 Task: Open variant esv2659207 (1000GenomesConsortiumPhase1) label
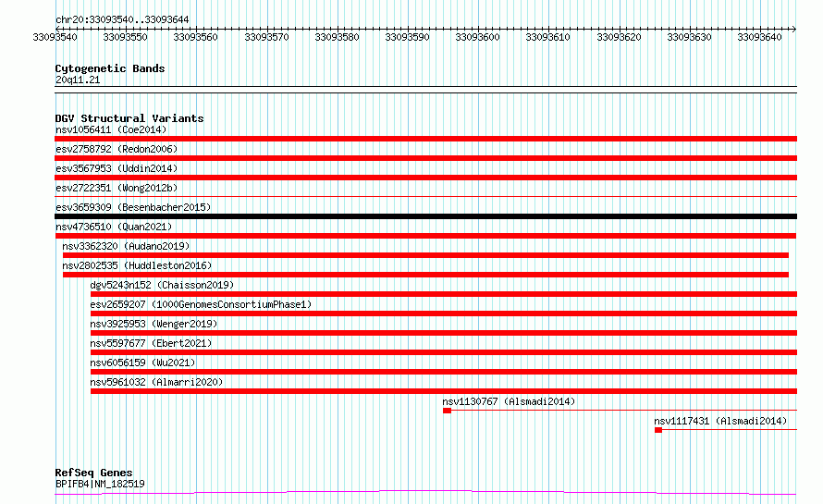201,304
